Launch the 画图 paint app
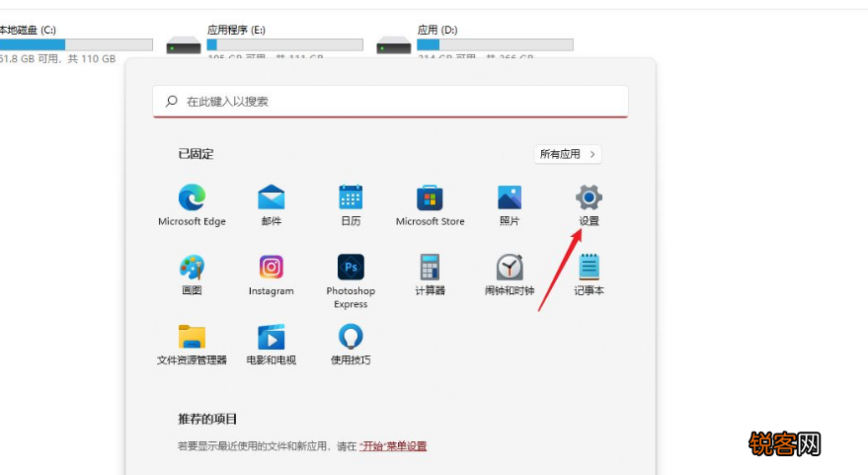This screenshot has height=475, width=868. point(193,275)
